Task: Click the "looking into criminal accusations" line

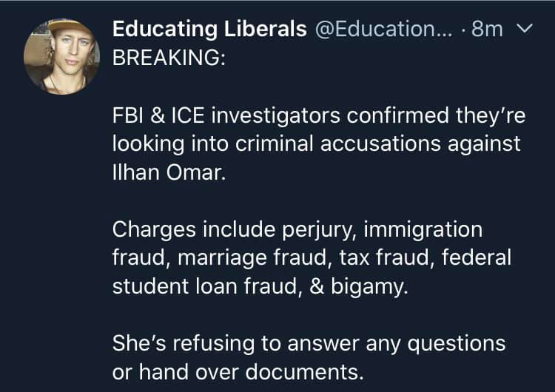Action: [316, 143]
